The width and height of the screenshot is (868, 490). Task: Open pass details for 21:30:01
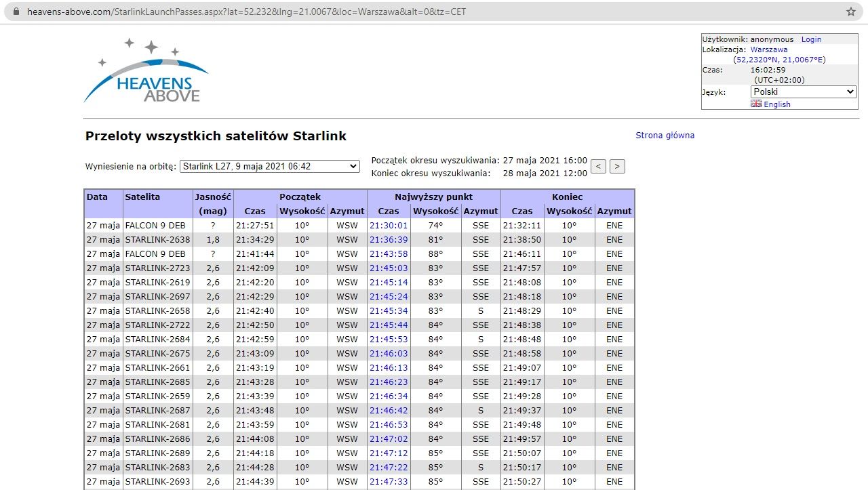[389, 226]
